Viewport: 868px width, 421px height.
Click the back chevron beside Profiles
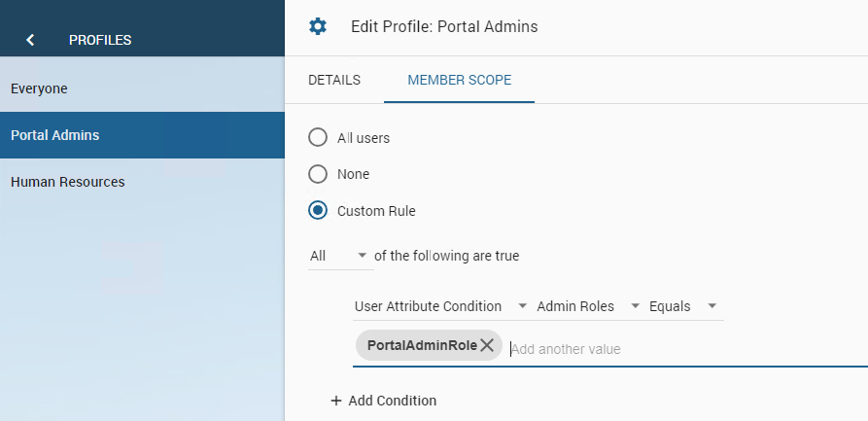pyautogui.click(x=31, y=40)
